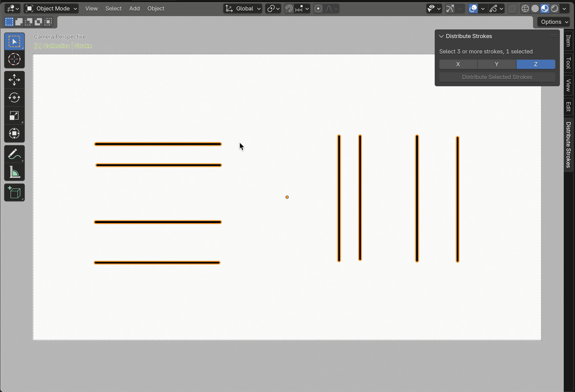
Task: Switch to the Item sidebar tab
Action: click(568, 41)
